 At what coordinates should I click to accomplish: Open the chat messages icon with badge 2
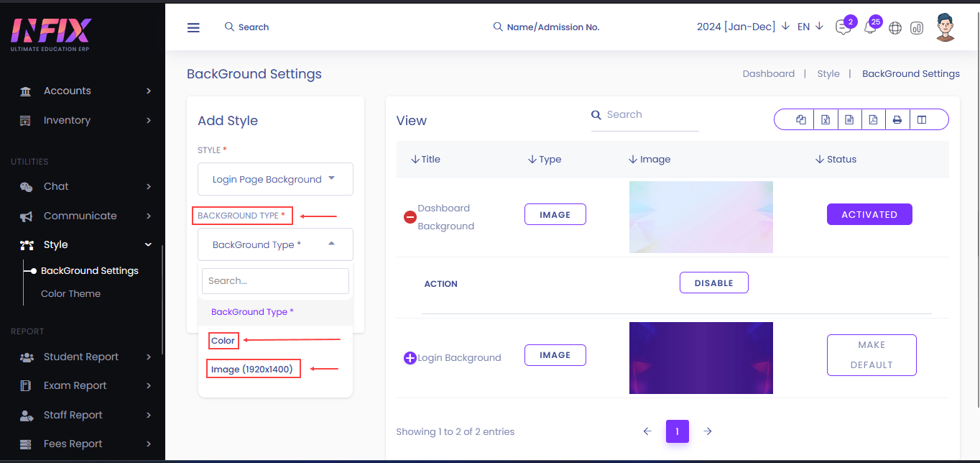tap(843, 27)
